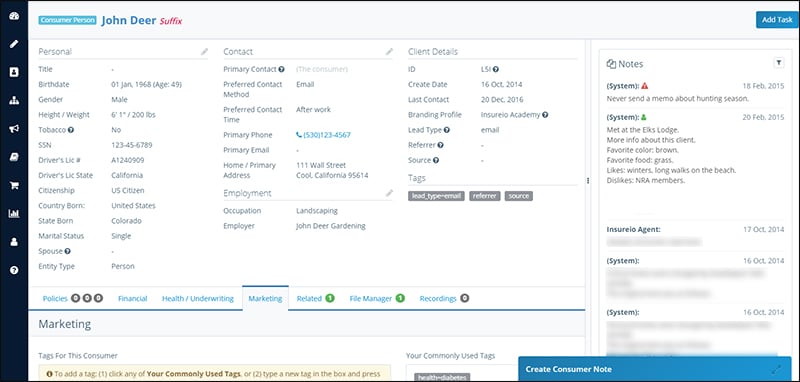Click the Create Date value 16 Oct, 2014
Screen dimensions: 800x382
pos(502,85)
